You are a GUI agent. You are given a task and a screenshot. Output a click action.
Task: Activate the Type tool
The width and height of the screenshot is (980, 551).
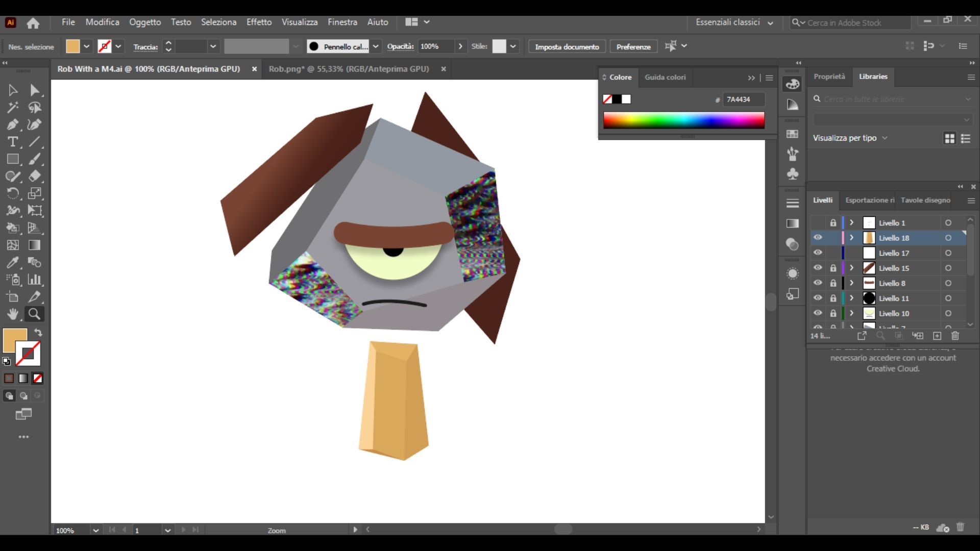tap(13, 142)
